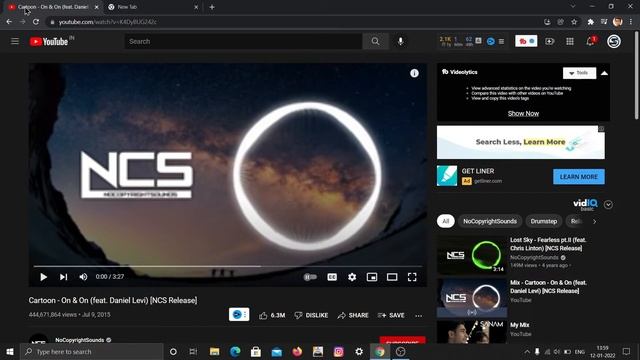The height and width of the screenshot is (360, 640).
Task: Open the NoCopyrightSounds channel under the video
Action: click(x=80, y=340)
